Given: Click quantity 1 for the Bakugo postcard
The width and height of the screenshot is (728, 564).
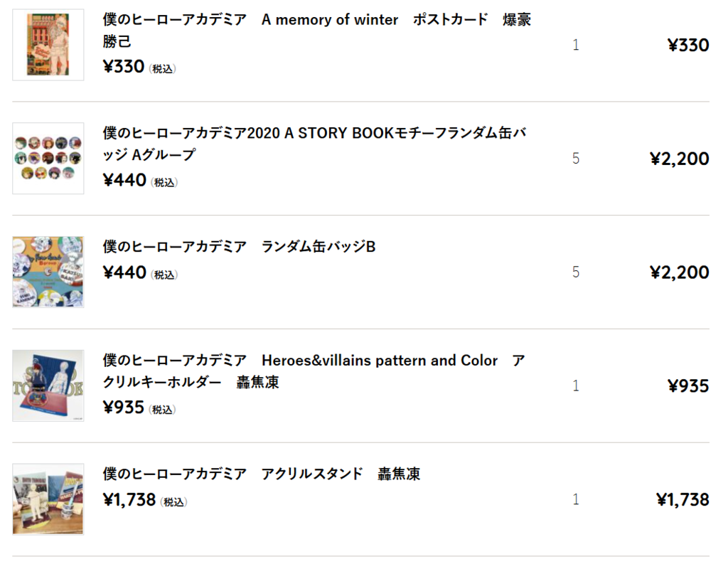Looking at the screenshot, I should click(576, 45).
